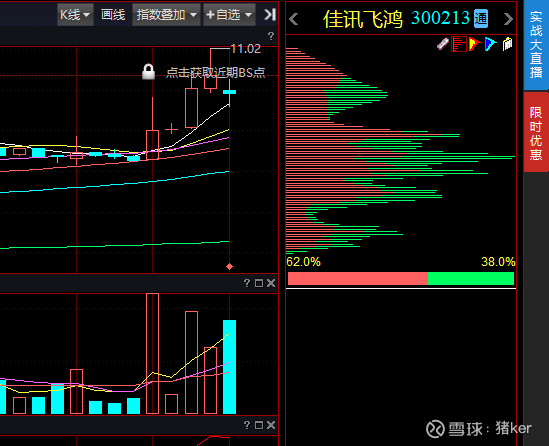549x446 pixels.
Task: Open the 限时优惠 side tab
Action: (x=536, y=133)
